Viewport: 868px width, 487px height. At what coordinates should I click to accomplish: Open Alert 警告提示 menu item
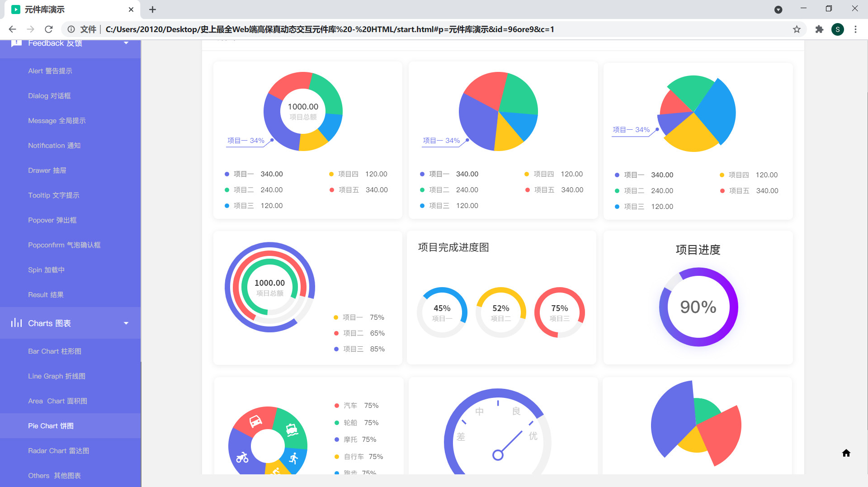pyautogui.click(x=50, y=71)
